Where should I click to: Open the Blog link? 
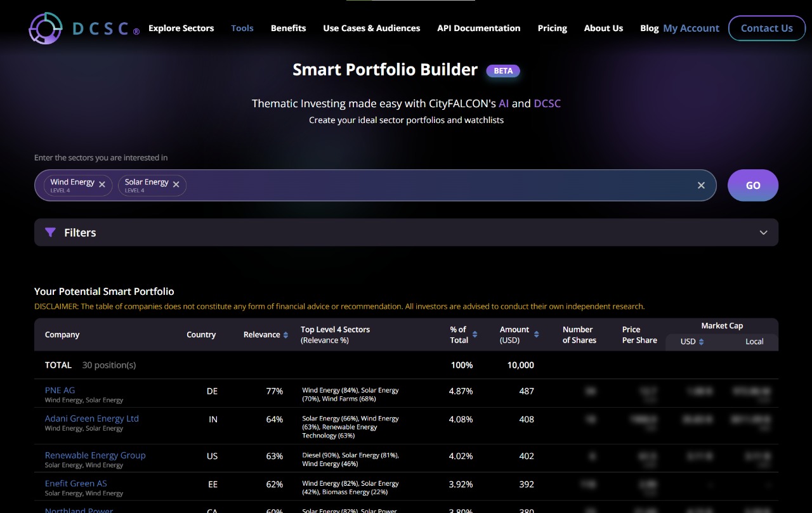tap(650, 28)
